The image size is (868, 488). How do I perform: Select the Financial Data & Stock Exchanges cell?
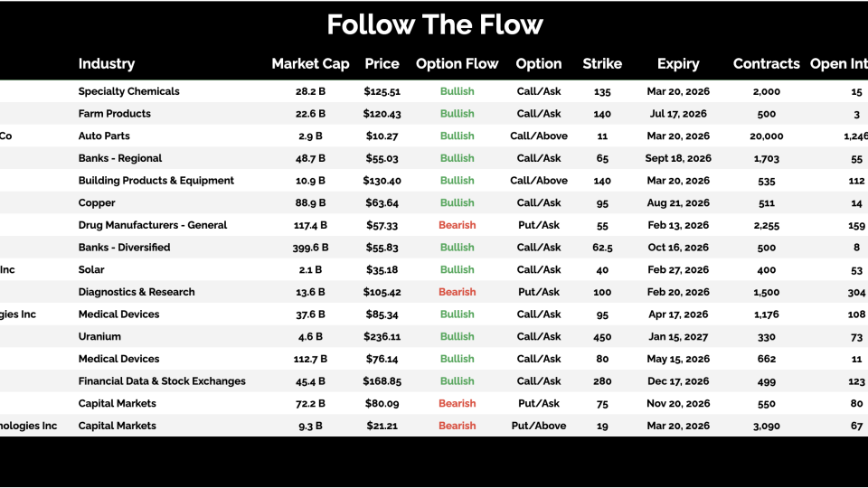pos(162,381)
